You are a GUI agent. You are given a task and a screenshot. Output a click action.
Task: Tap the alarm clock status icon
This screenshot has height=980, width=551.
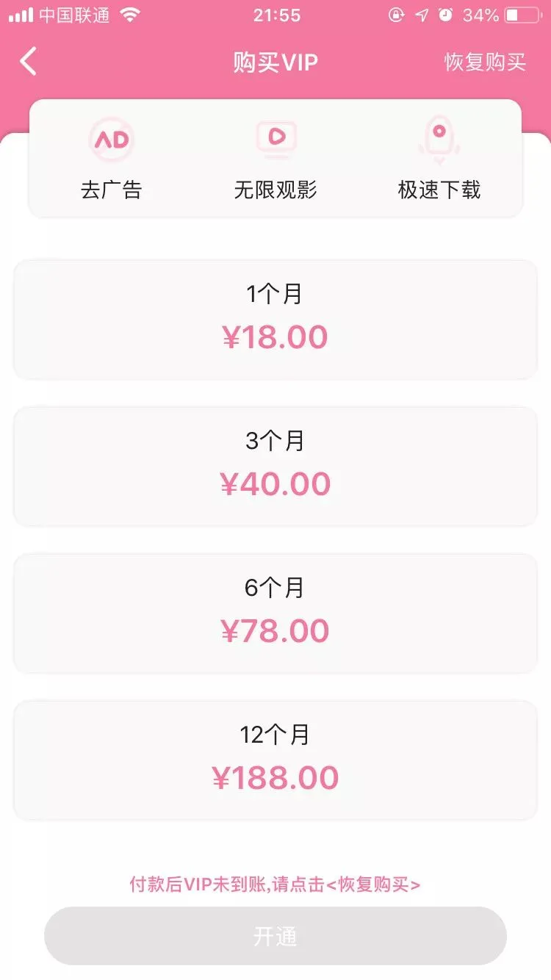[x=445, y=15]
